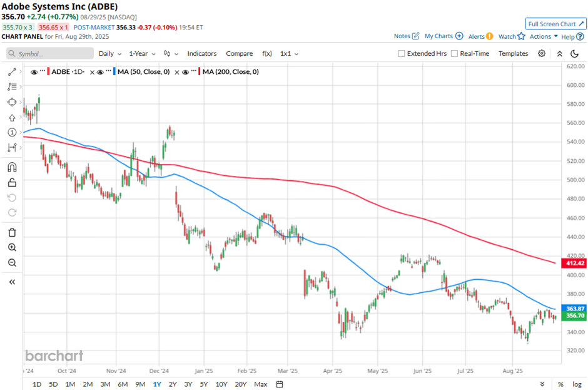Enable the Real-Time checkbox

pyautogui.click(x=454, y=54)
